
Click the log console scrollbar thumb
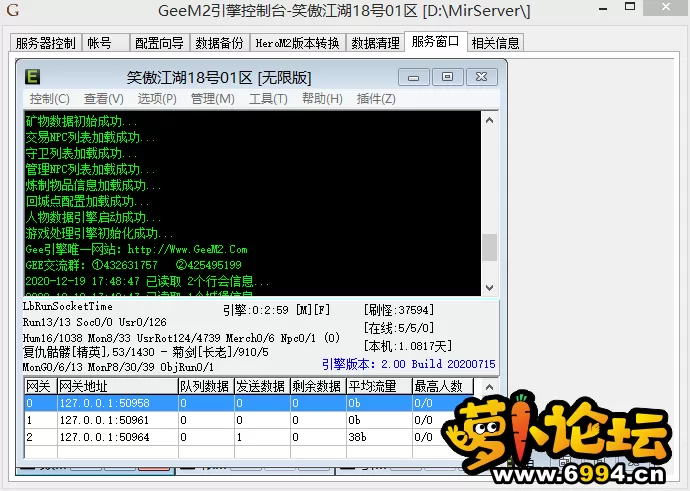coord(489,247)
